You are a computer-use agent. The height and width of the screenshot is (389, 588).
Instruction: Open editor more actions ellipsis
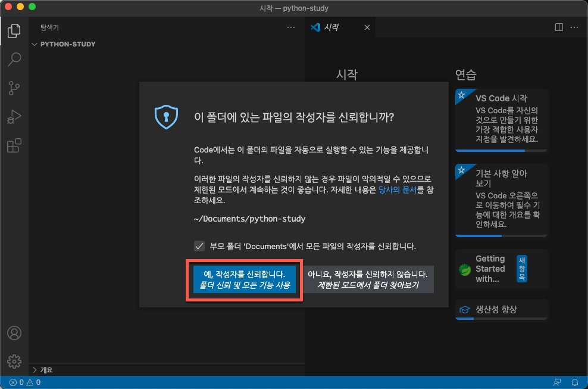[x=574, y=27]
